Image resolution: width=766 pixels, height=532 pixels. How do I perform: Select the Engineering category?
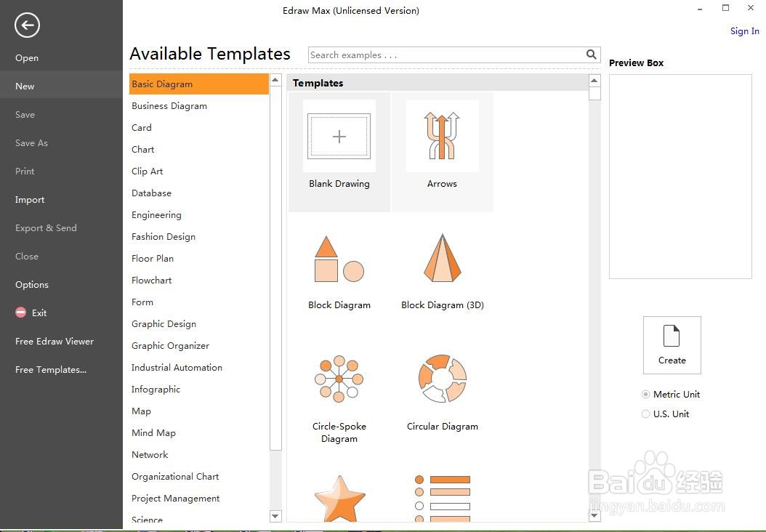tap(156, 215)
